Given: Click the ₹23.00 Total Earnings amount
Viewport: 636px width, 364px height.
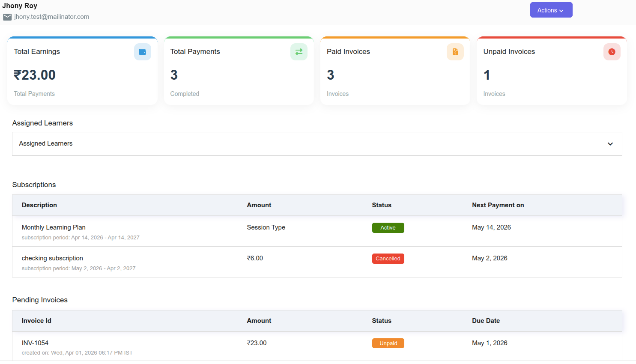Looking at the screenshot, I should click(x=35, y=75).
